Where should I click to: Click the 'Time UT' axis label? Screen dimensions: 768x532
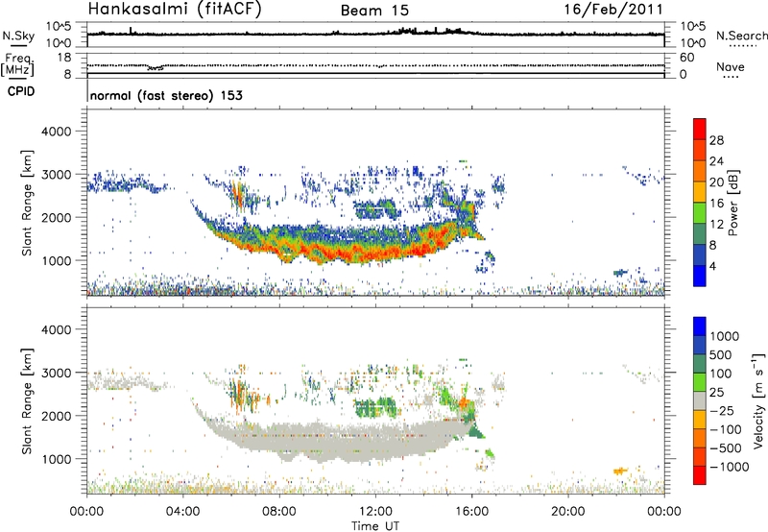click(x=375, y=526)
